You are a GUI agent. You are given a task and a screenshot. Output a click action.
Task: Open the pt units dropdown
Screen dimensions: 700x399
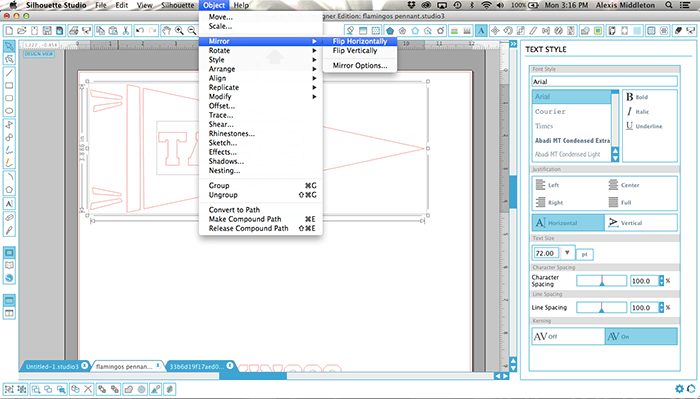(585, 254)
